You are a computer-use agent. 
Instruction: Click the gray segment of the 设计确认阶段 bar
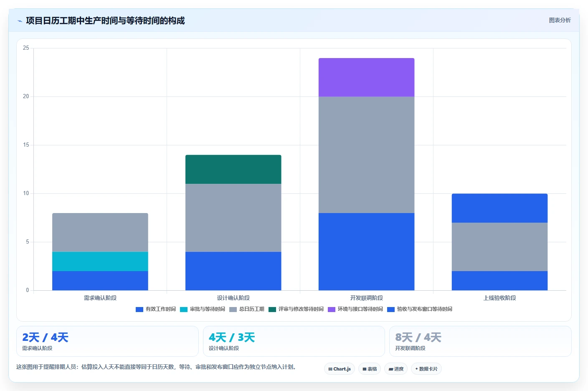tap(233, 218)
